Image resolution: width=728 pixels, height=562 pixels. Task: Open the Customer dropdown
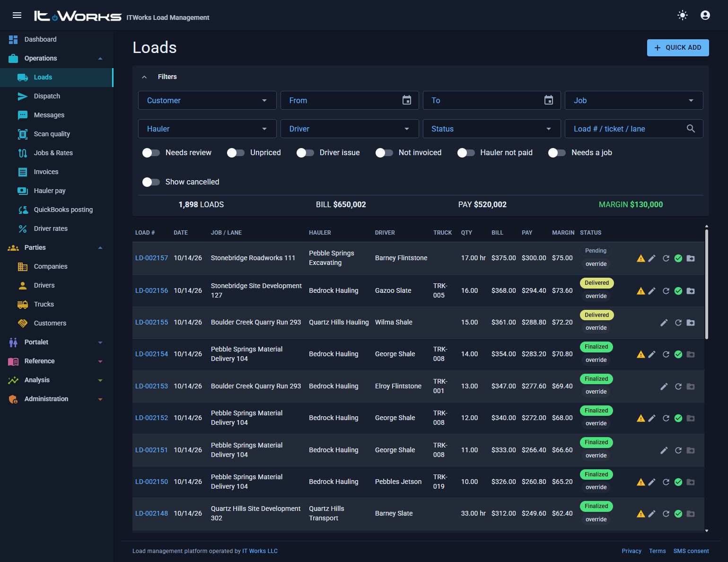pyautogui.click(x=207, y=100)
